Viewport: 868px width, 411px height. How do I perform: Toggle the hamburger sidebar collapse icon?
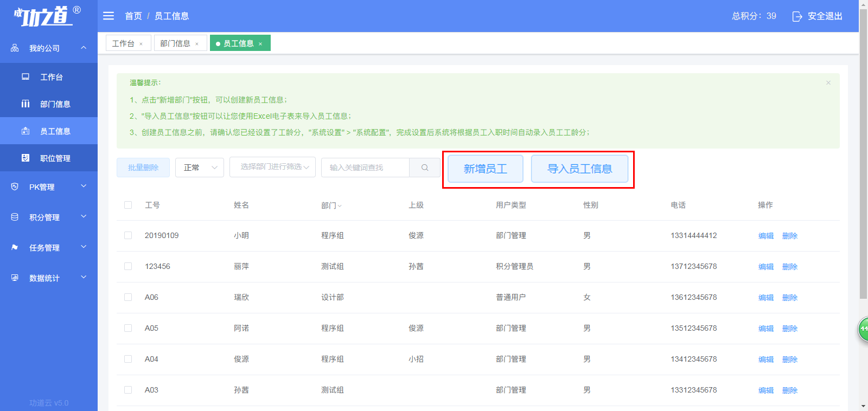[108, 16]
